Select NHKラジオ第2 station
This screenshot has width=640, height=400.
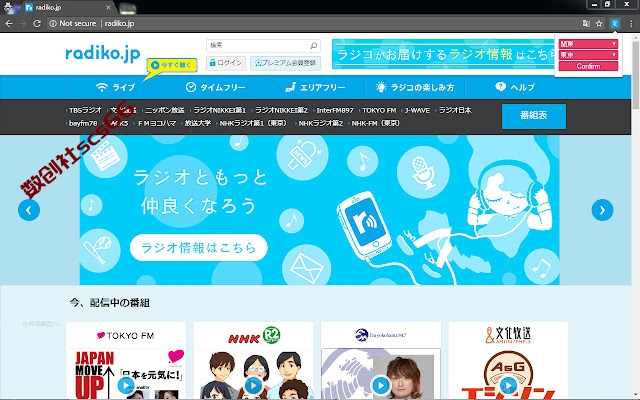(320, 123)
